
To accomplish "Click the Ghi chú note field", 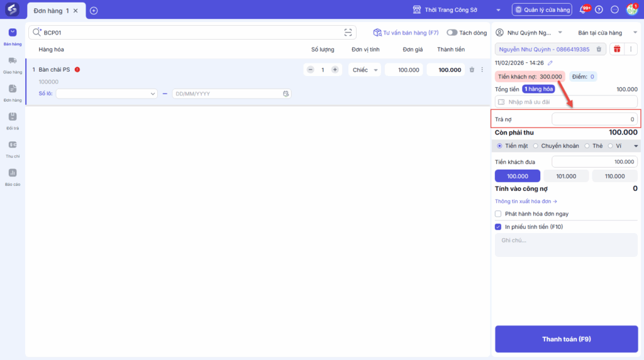I will [x=567, y=245].
